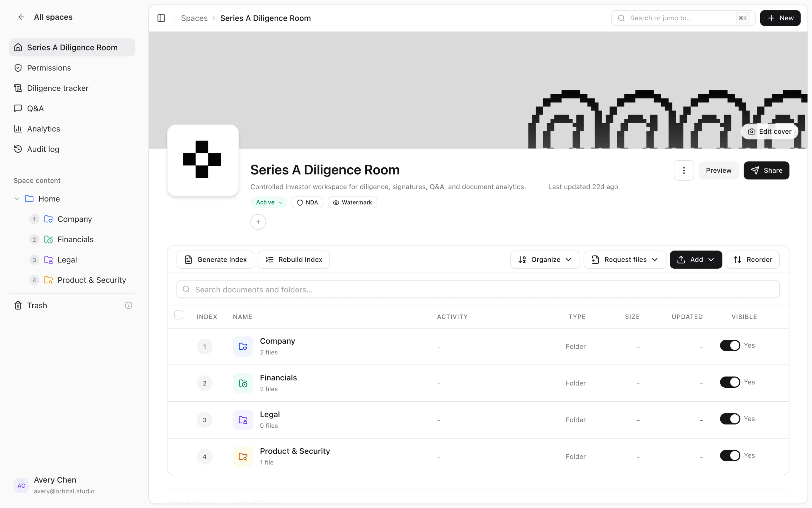The image size is (812, 508).
Task: Click the space logo thumbnail
Action: coord(203,160)
